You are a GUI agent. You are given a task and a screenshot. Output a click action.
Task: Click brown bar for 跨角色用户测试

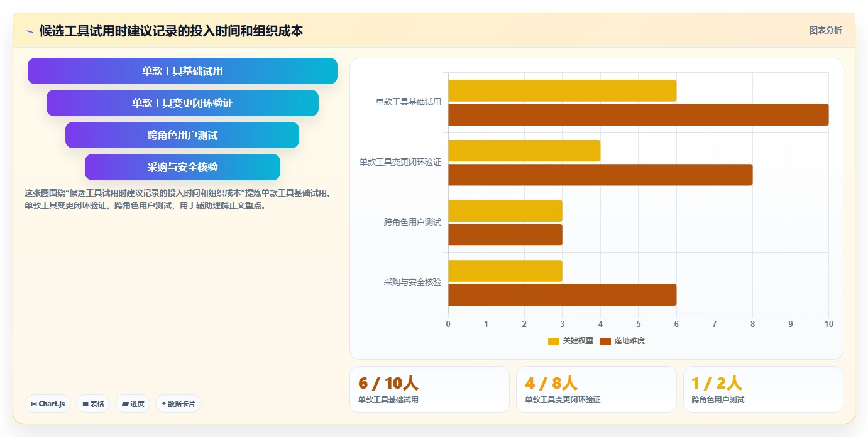(505, 235)
